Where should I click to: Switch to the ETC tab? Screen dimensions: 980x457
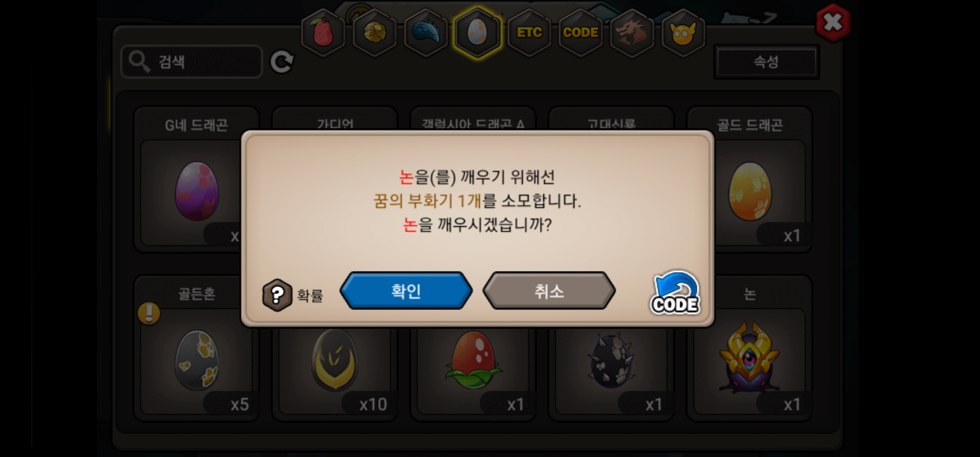[529, 33]
